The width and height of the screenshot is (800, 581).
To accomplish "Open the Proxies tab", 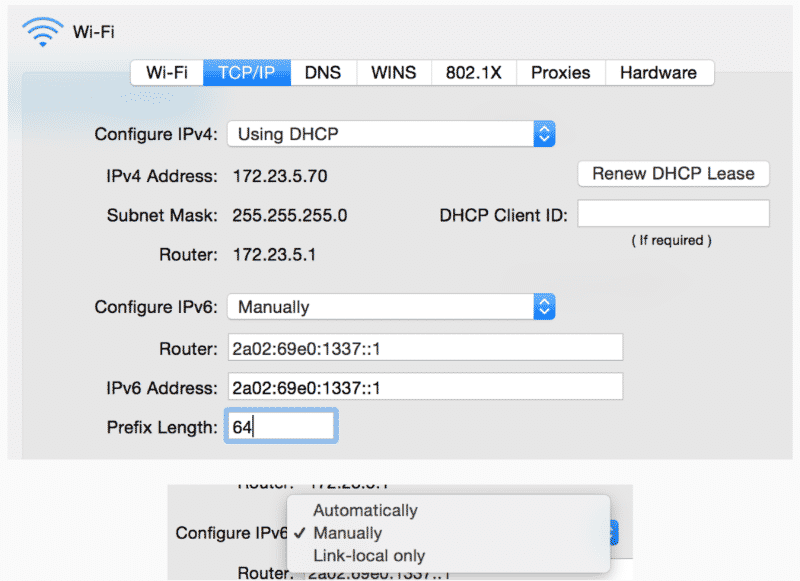I will coord(559,72).
